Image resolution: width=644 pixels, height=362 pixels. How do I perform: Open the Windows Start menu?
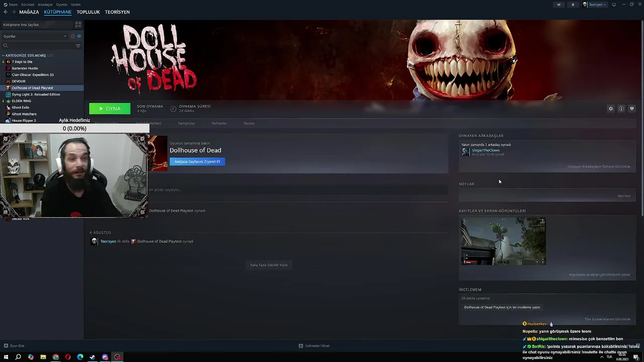pyautogui.click(x=6, y=357)
